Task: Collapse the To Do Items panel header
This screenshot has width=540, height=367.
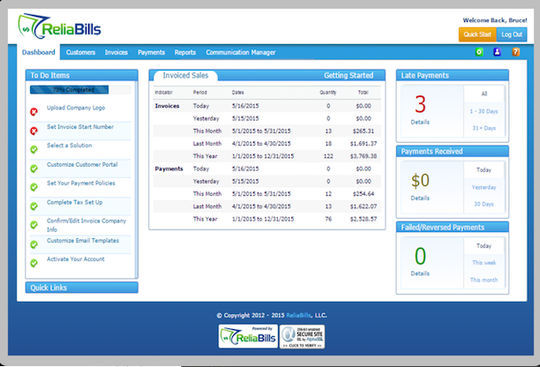Action: pyautogui.click(x=82, y=75)
